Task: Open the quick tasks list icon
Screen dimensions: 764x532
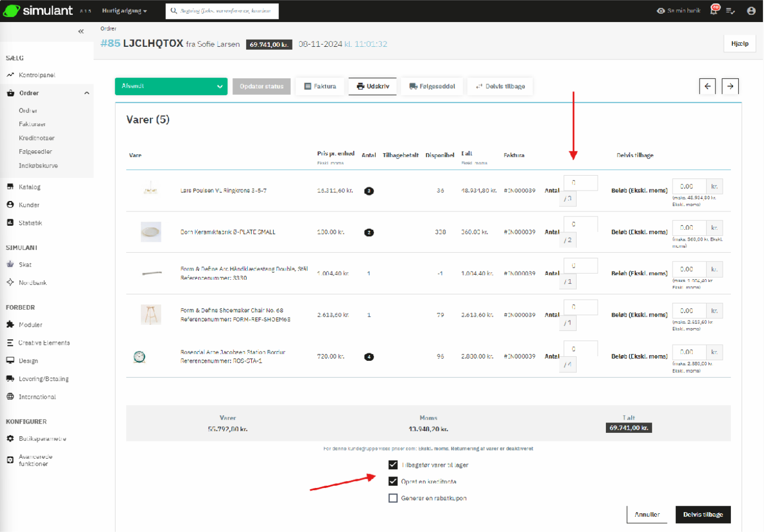Action: point(730,11)
